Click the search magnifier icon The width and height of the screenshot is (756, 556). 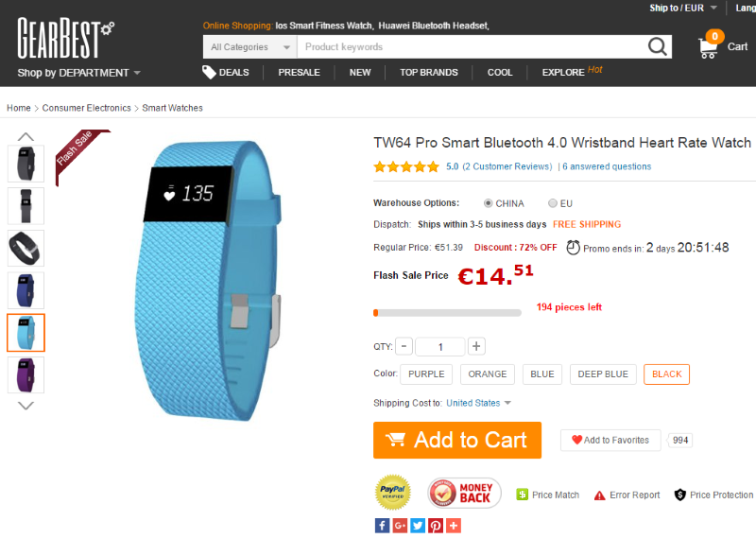click(657, 47)
